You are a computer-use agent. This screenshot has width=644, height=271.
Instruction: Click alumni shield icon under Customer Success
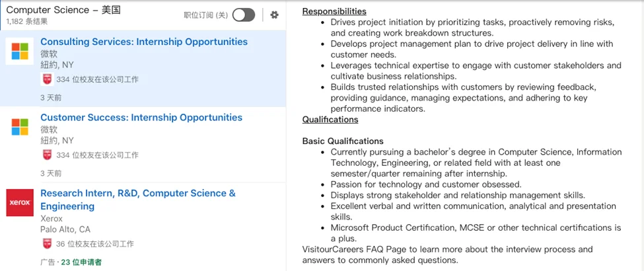coord(47,155)
